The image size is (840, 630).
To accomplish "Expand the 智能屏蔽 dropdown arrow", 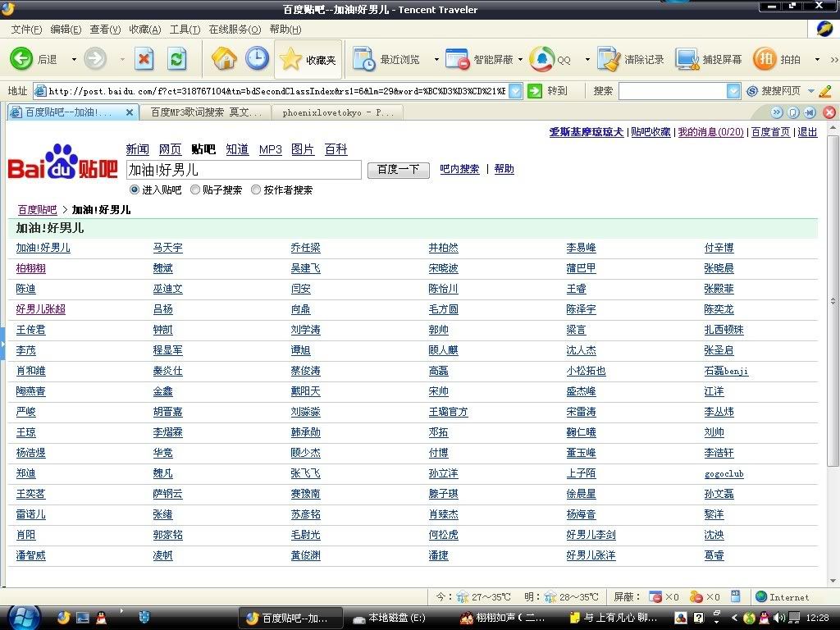I will [520, 59].
